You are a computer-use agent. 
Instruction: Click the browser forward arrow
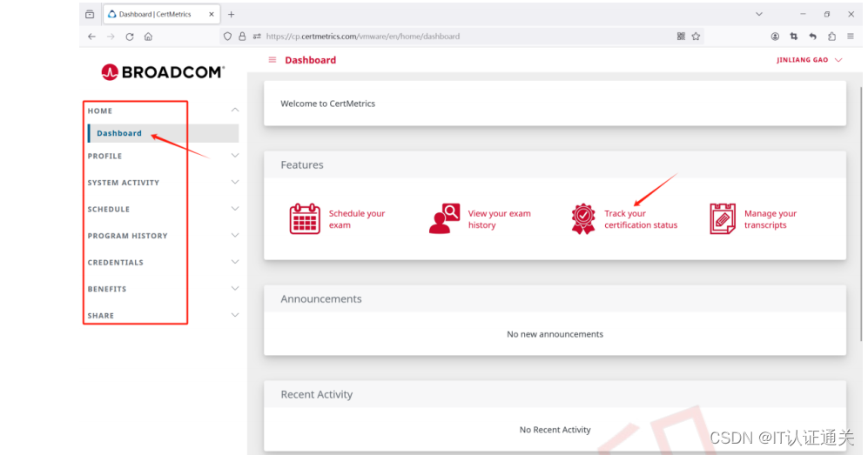(x=111, y=37)
